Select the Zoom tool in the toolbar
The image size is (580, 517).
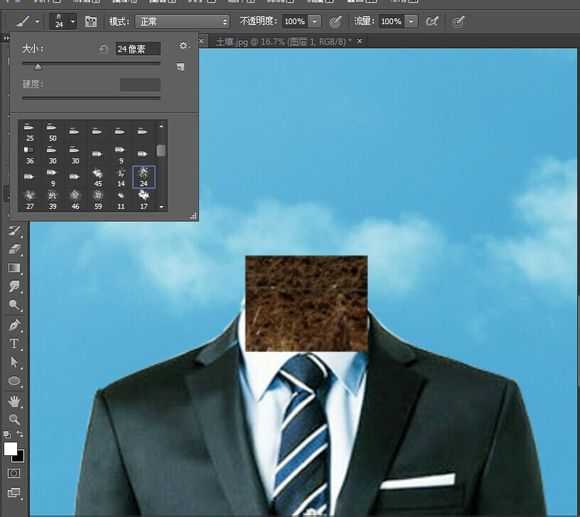point(14,419)
